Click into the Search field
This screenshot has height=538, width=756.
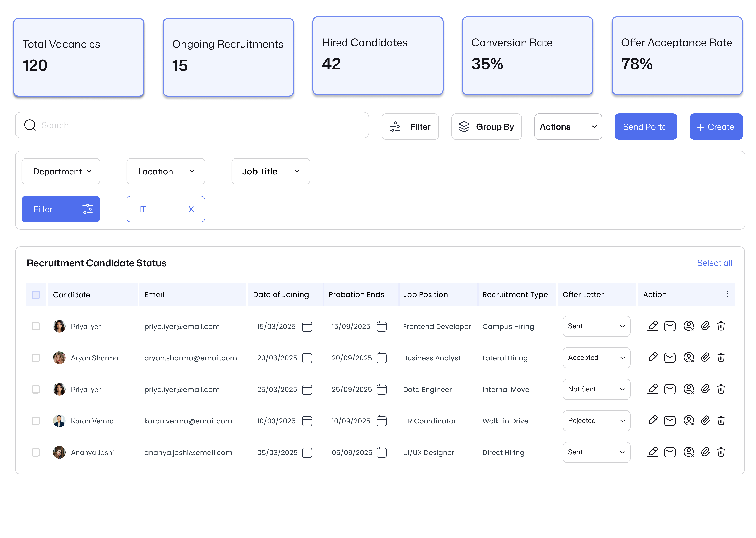point(192,125)
